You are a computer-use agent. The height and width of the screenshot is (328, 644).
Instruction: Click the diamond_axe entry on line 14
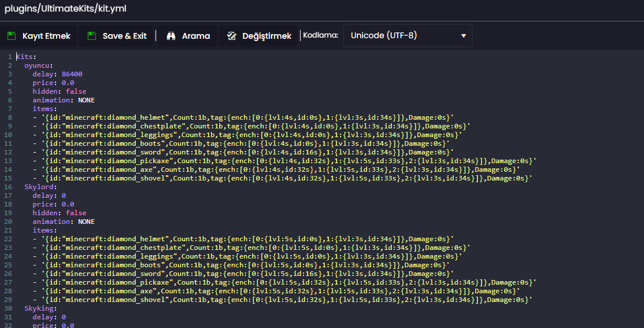point(276,169)
